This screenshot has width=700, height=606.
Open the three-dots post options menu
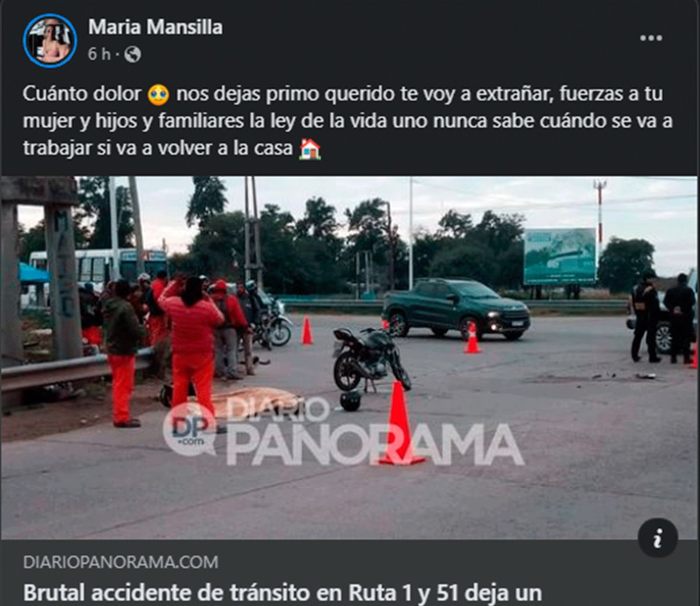pyautogui.click(x=651, y=39)
